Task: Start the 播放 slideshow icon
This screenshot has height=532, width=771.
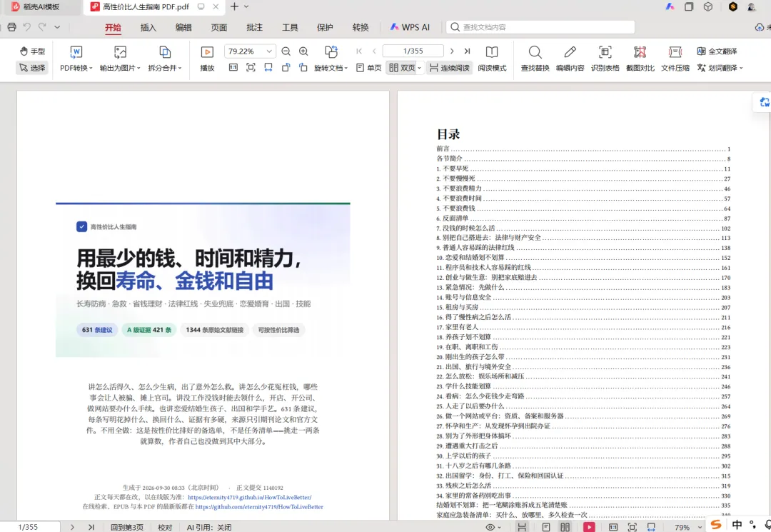Action: (207, 52)
